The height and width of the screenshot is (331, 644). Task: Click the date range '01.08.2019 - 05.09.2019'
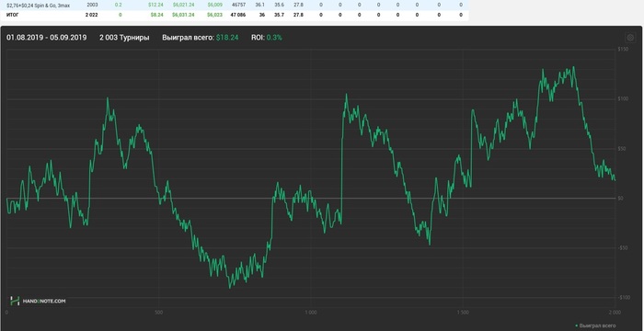click(x=46, y=38)
